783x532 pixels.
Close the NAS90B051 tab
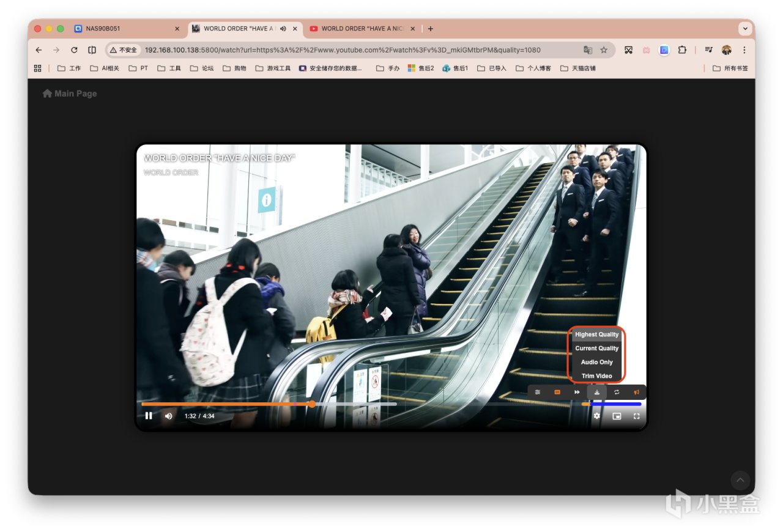177,29
